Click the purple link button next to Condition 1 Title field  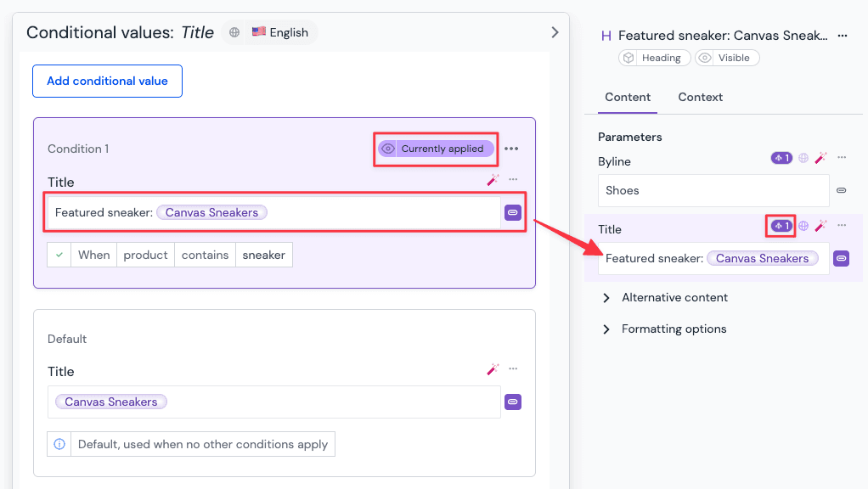(x=513, y=212)
